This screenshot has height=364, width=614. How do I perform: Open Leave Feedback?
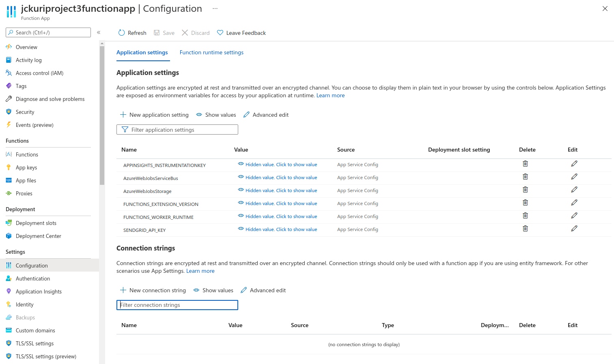[x=241, y=33]
